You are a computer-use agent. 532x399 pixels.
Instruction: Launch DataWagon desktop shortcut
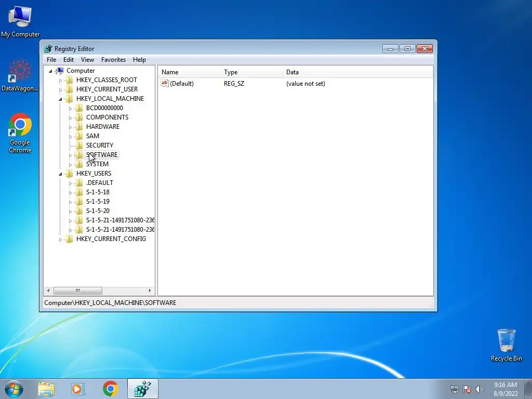pyautogui.click(x=20, y=76)
